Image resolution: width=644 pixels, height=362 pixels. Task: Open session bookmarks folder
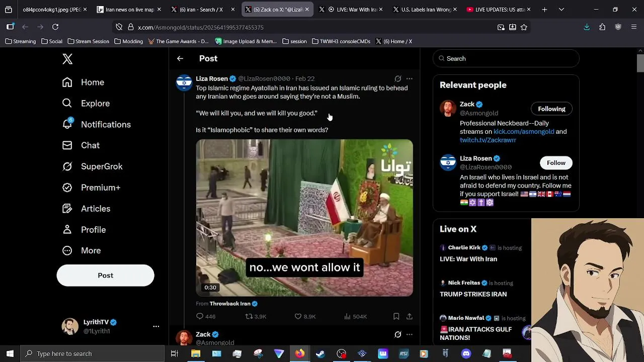point(294,41)
